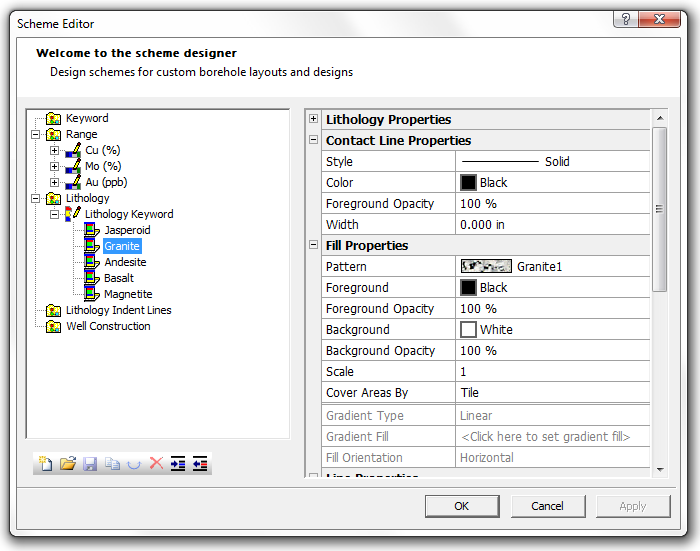The height and width of the screenshot is (551, 700).
Task: Expand the Cu (%) tree node
Action: (x=55, y=150)
